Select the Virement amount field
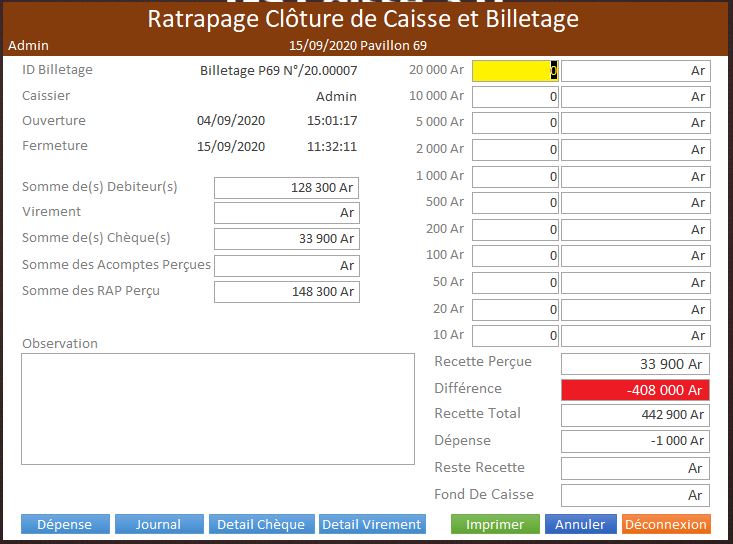Viewport: 733px width, 544px height. (x=286, y=213)
